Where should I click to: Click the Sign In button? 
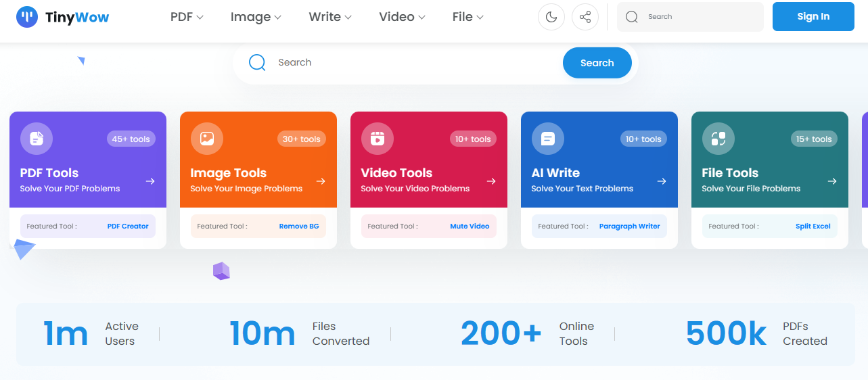coord(813,17)
